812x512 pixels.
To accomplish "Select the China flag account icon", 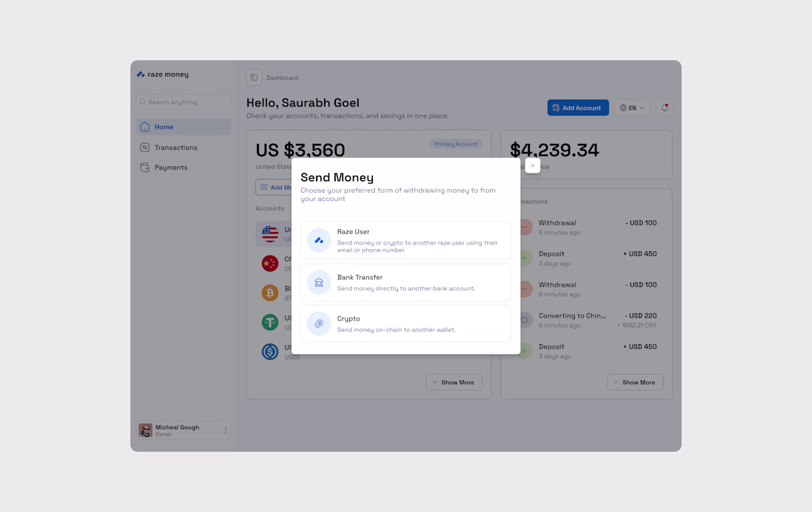I will pos(269,263).
